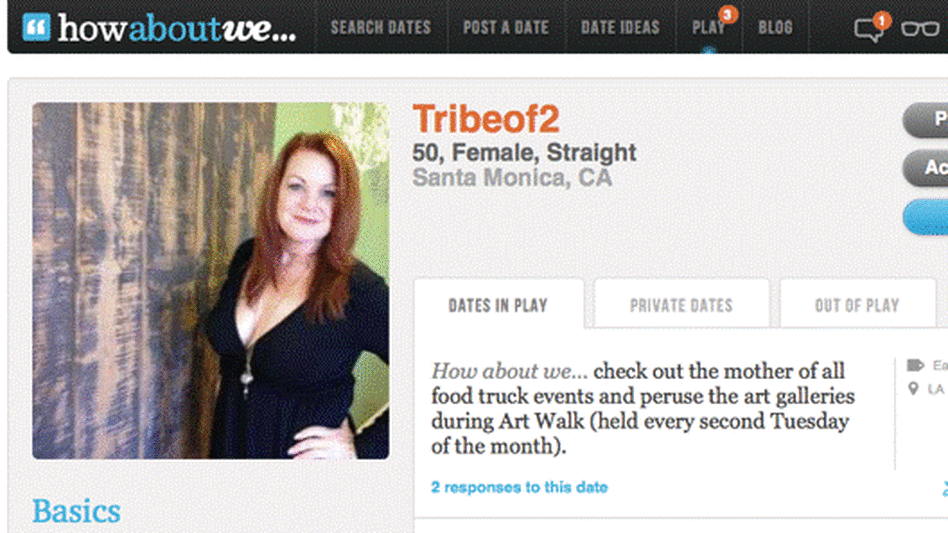Click the orange message notification badge
Viewport: 948px width, 533px height.
pyautogui.click(x=881, y=21)
